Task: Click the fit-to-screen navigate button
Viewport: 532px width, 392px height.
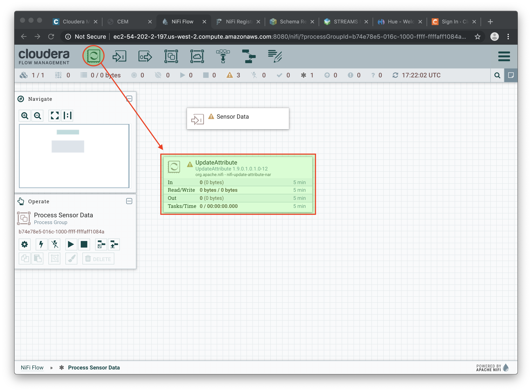Action: tap(55, 116)
